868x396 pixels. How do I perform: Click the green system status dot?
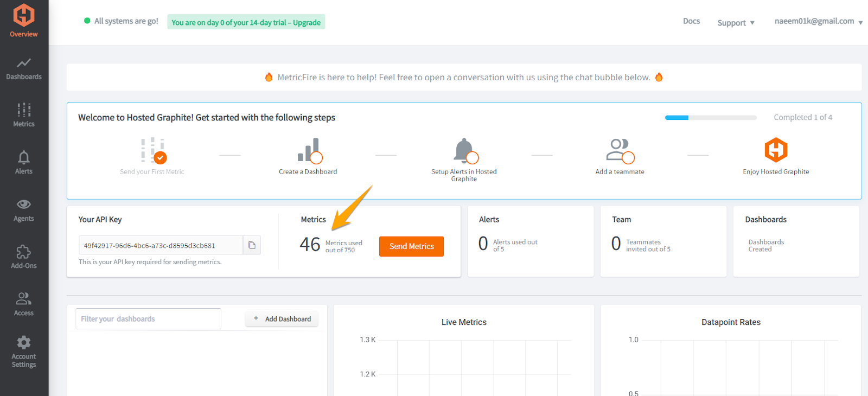coord(87,21)
